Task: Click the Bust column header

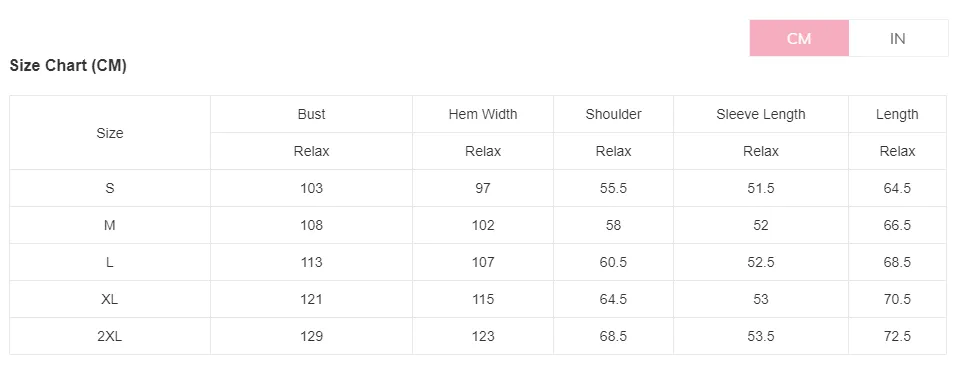Action: point(311,114)
